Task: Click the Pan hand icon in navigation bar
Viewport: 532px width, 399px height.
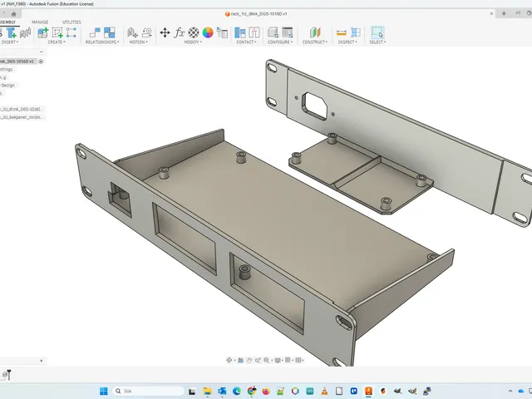Action: [249, 360]
